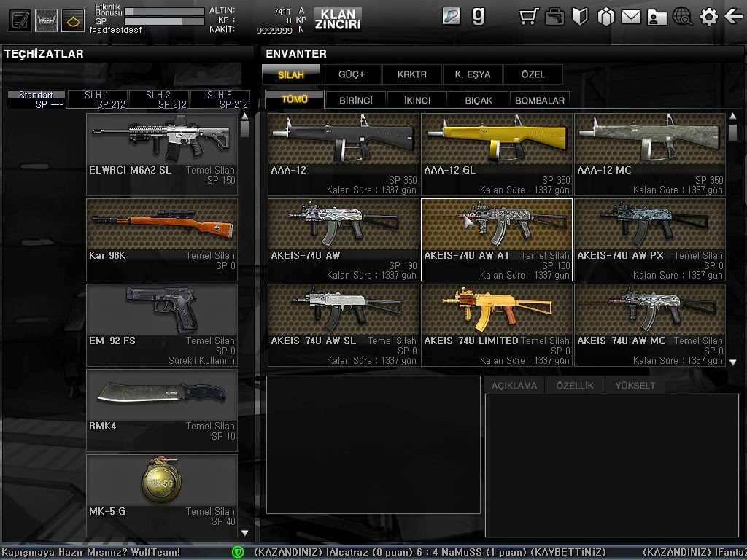Click the notepad edit icon
Image resolution: width=747 pixels, height=560 pixels.
point(20,20)
